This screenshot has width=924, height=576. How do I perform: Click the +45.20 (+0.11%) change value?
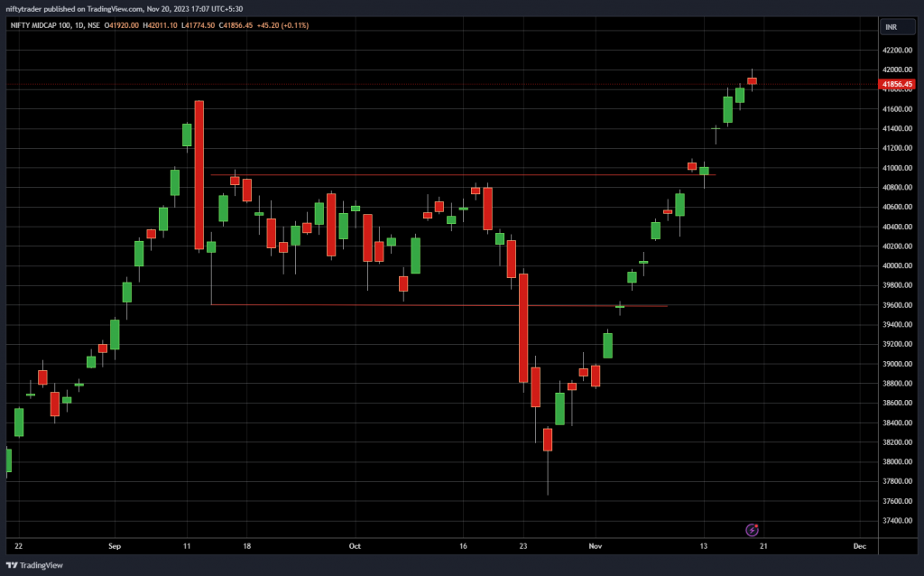(x=282, y=25)
